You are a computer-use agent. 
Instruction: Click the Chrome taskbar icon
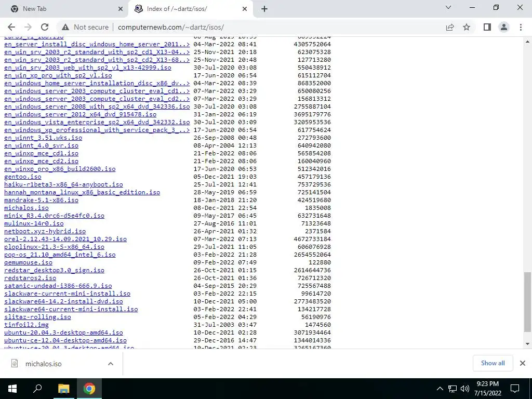point(89,389)
